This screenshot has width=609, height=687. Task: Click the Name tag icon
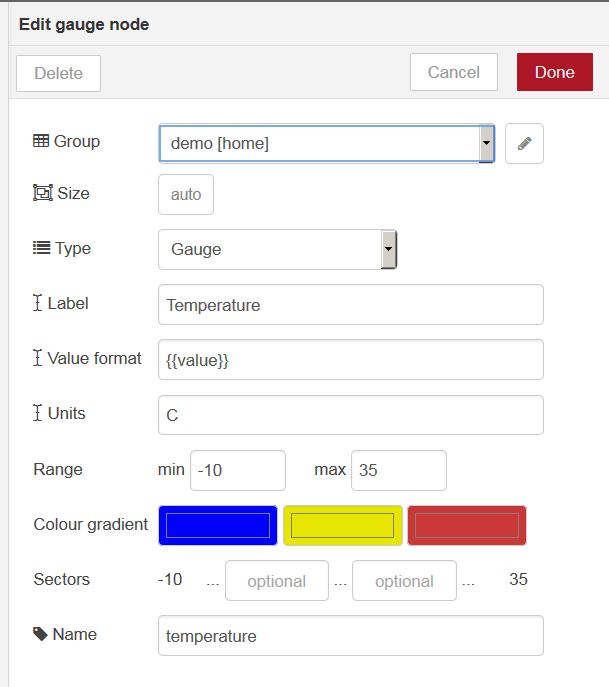click(x=40, y=634)
